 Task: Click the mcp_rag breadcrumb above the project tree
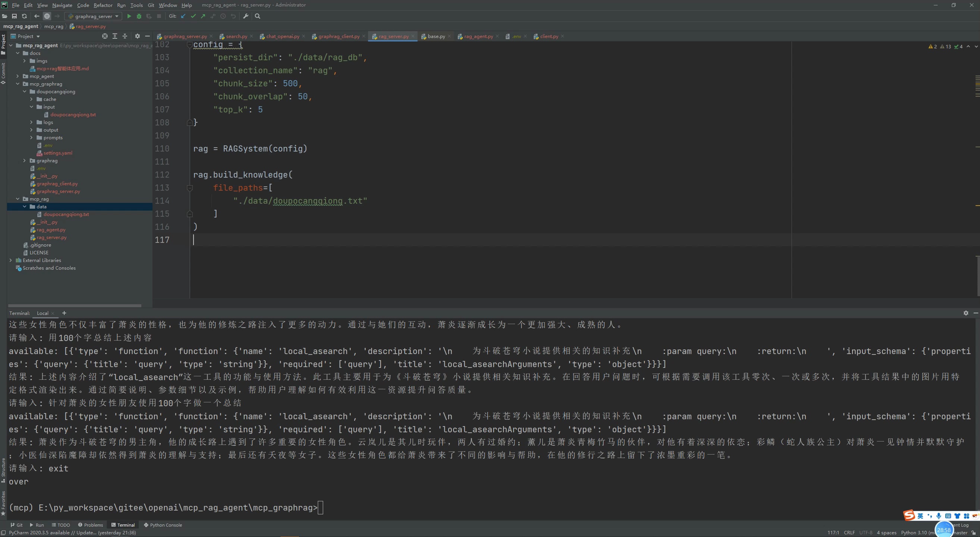pyautogui.click(x=53, y=26)
